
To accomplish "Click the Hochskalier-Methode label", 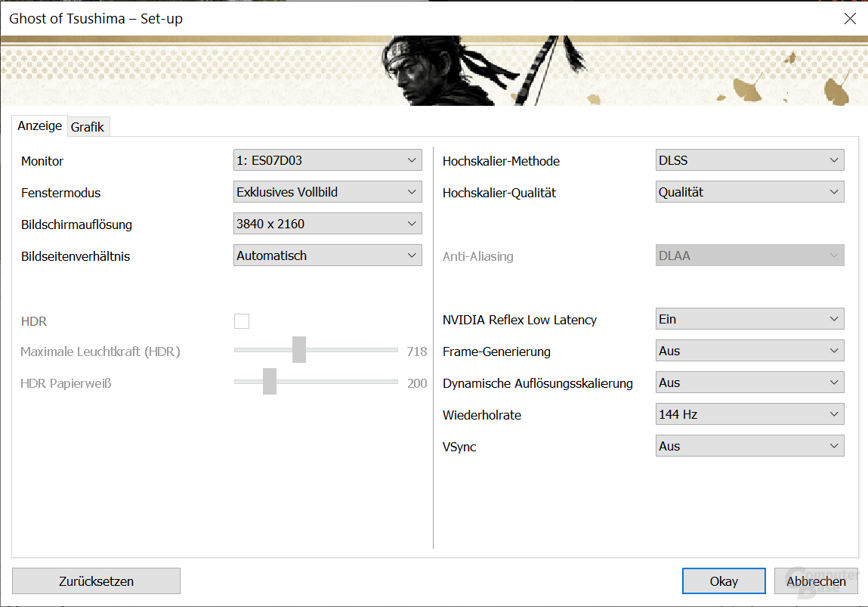I will (501, 161).
